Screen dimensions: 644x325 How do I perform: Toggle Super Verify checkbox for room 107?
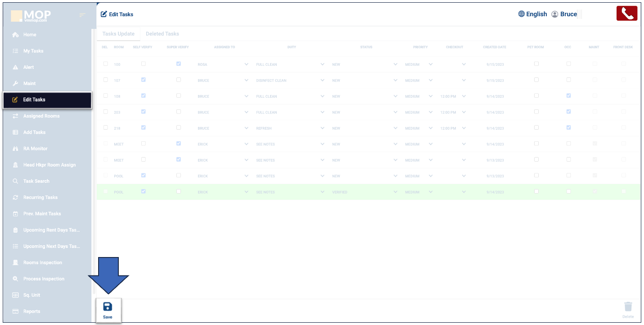[179, 80]
